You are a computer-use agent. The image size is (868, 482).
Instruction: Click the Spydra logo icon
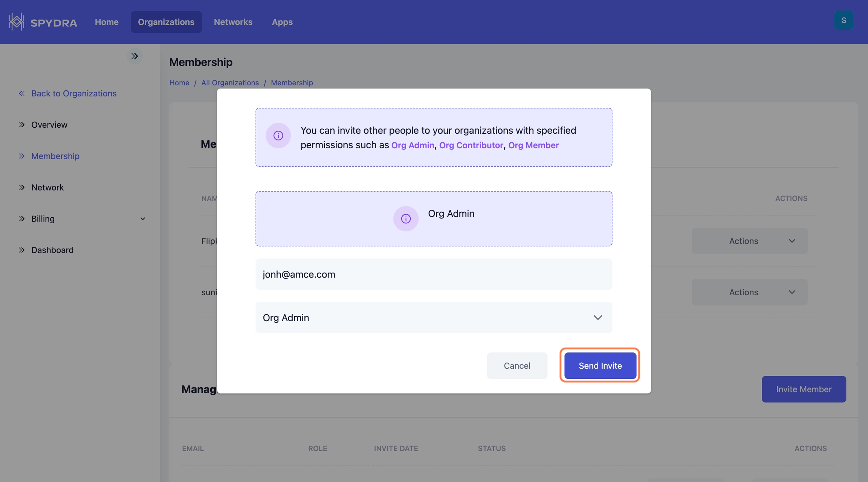(x=17, y=22)
